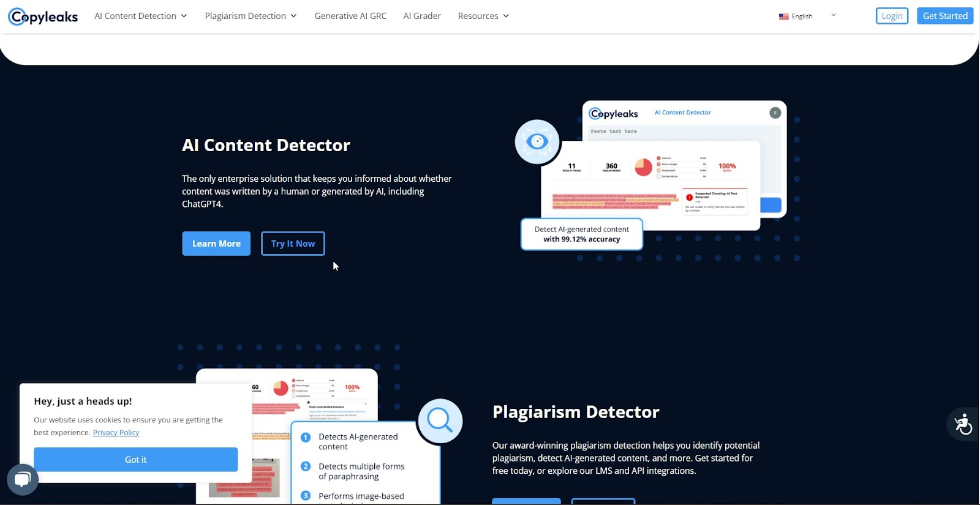The image size is (980, 505).
Task: Click the eye icon beside the detector preview
Action: [537, 142]
